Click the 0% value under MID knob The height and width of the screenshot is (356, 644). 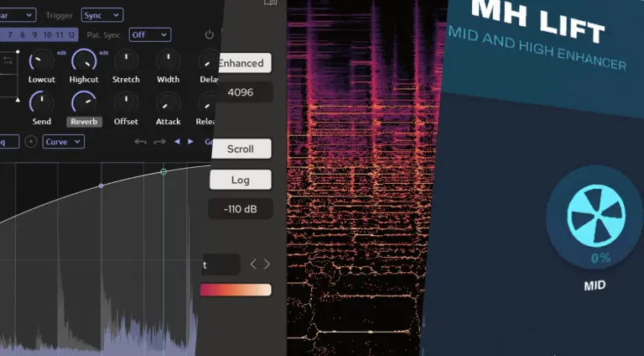(600, 258)
